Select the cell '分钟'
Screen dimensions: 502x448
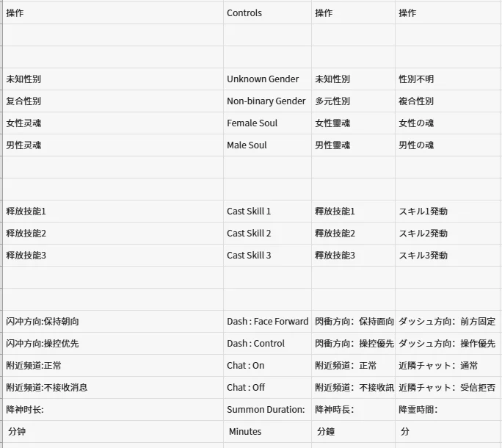point(113,432)
